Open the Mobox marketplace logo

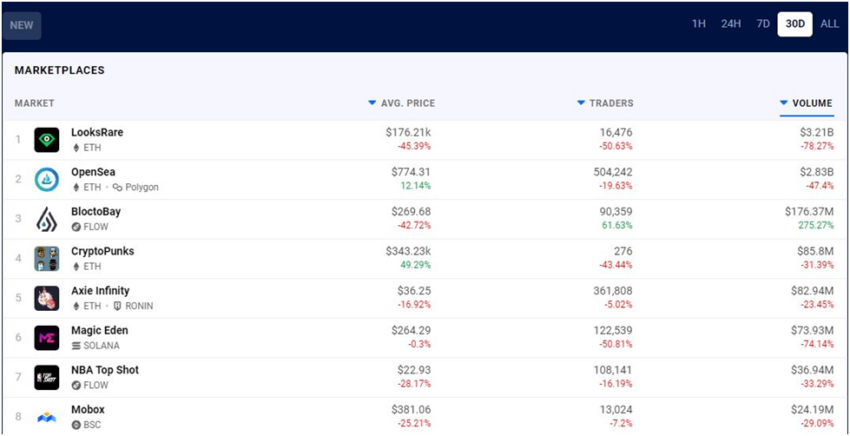[47, 417]
